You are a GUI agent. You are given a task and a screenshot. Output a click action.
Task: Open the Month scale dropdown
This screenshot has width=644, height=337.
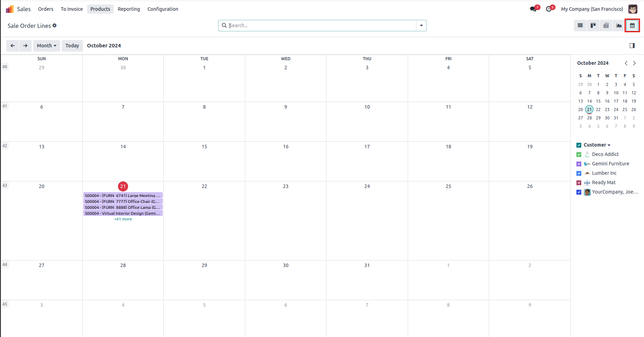pyautogui.click(x=47, y=46)
